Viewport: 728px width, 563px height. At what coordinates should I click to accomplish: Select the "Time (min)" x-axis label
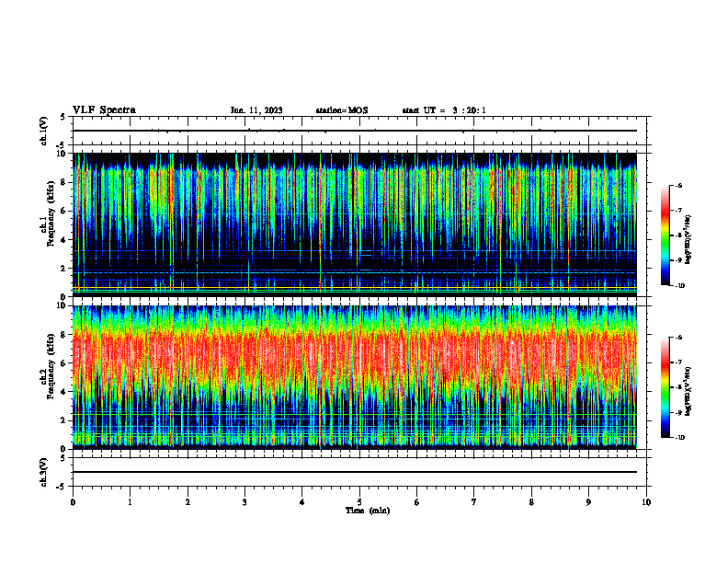pyautogui.click(x=368, y=511)
